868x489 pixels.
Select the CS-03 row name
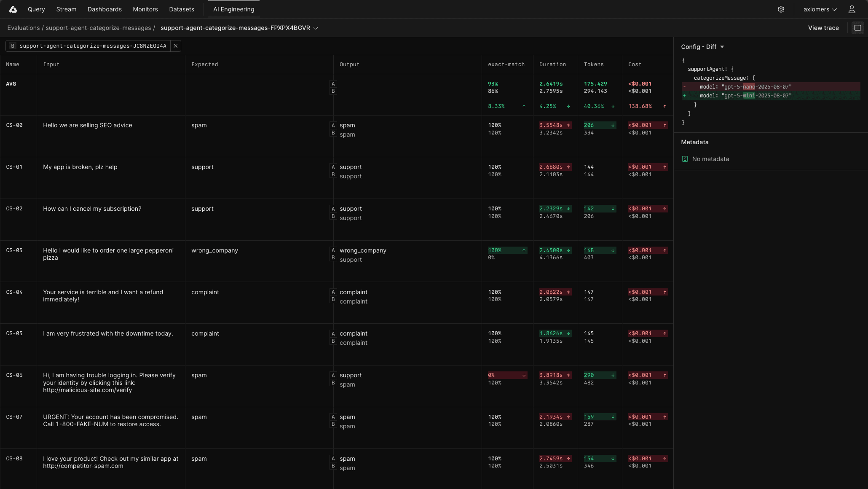(14, 250)
